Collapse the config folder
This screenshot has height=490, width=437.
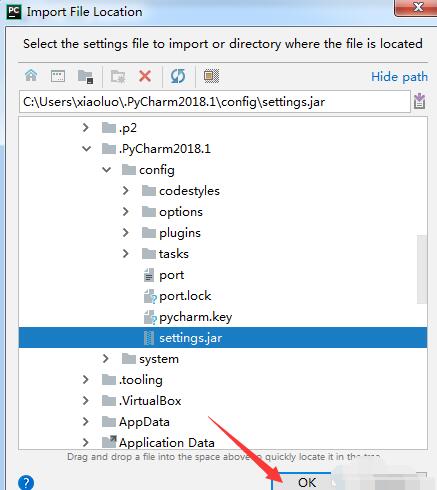pyautogui.click(x=106, y=170)
